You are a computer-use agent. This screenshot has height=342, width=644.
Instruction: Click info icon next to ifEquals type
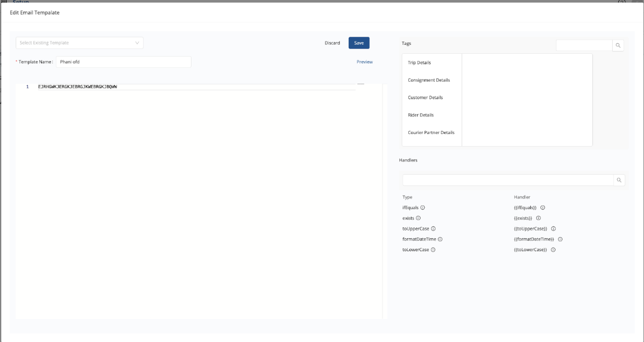[423, 207]
